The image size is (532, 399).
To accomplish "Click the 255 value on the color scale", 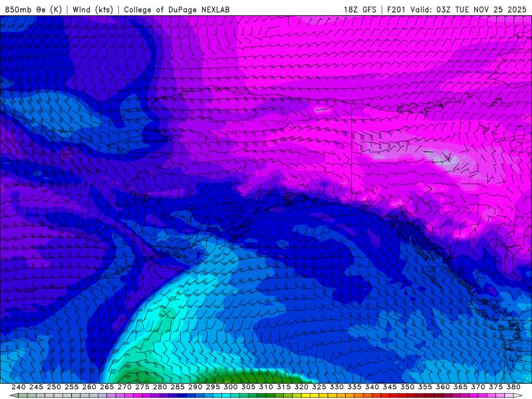I will 71,387.
